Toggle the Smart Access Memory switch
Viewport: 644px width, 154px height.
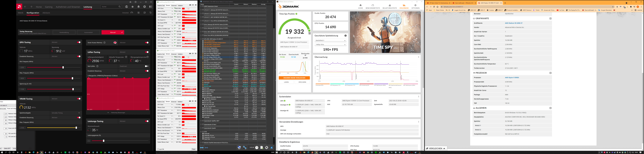[147, 43]
